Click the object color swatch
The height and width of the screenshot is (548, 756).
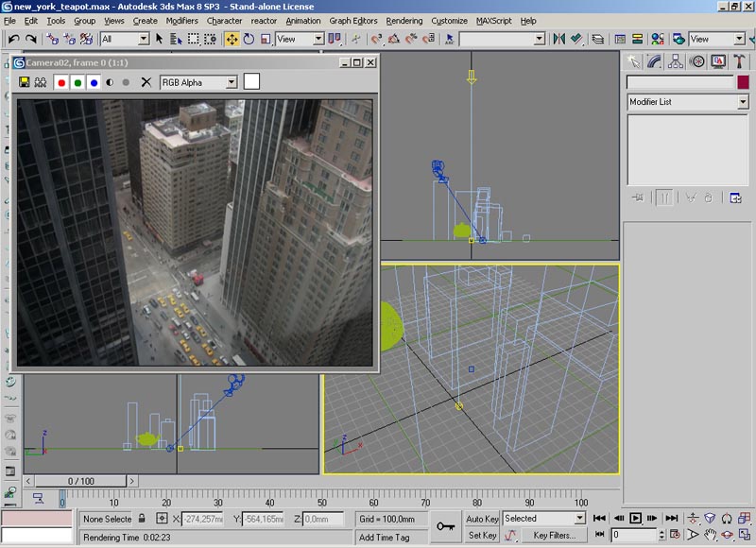743,82
